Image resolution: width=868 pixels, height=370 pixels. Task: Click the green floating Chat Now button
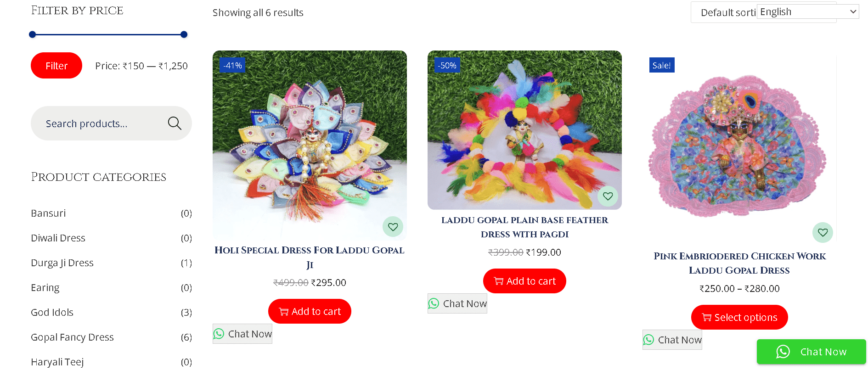pyautogui.click(x=812, y=352)
